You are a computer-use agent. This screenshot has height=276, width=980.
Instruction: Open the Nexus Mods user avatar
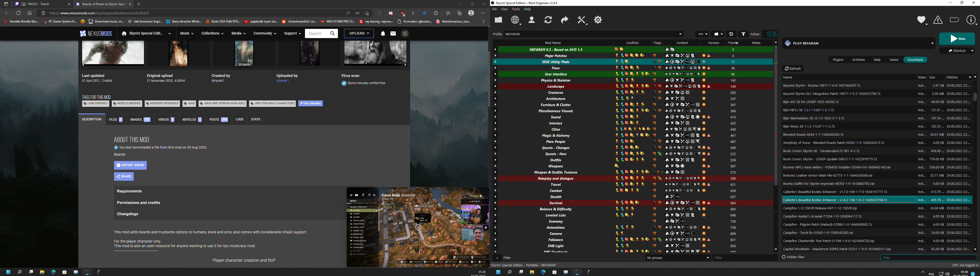405,33
